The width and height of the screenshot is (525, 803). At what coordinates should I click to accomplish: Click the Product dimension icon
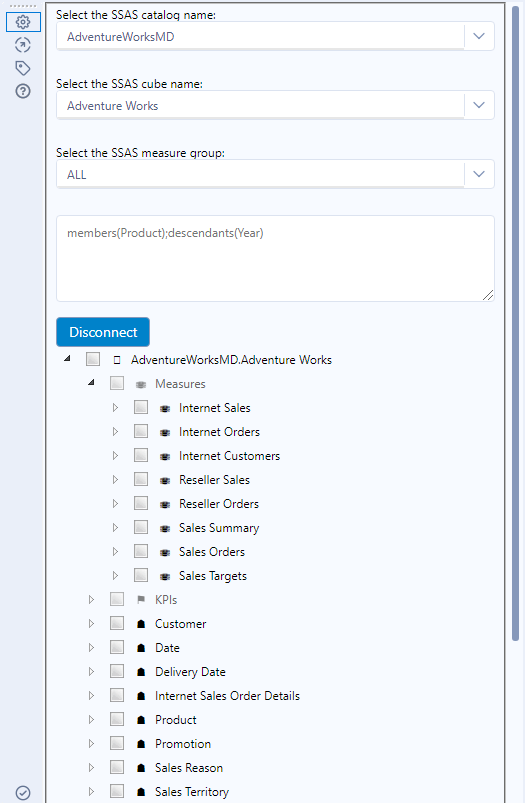click(141, 720)
